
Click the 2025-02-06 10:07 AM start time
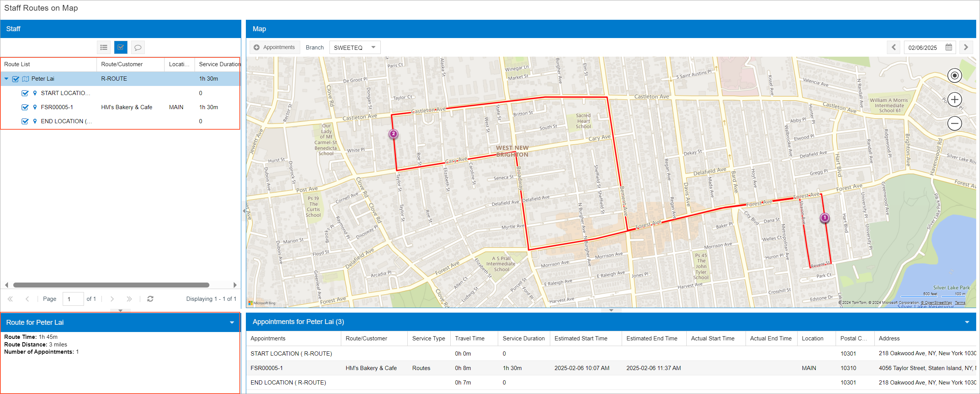582,368
